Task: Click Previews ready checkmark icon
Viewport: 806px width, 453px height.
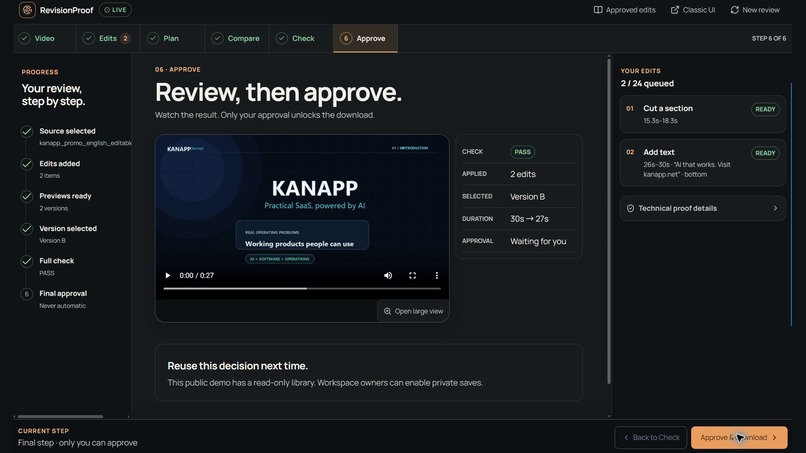Action: 27,196
